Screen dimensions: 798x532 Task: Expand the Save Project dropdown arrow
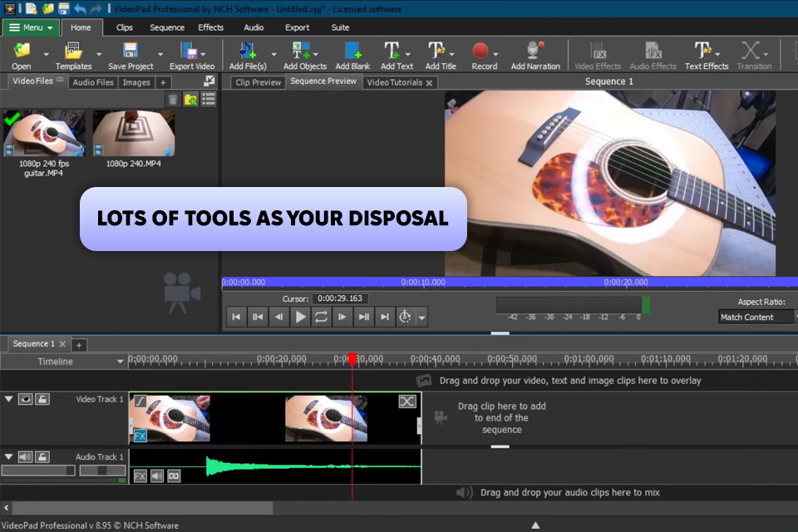[160, 55]
